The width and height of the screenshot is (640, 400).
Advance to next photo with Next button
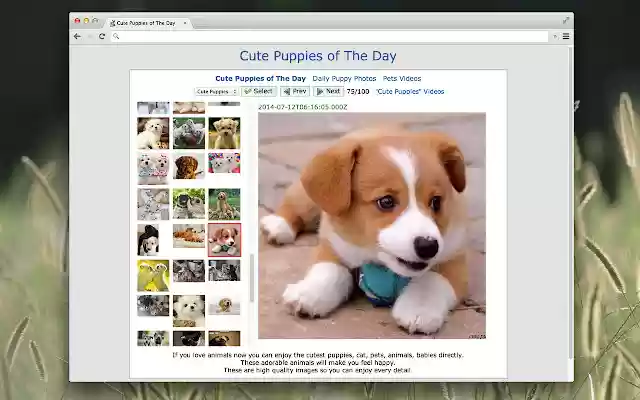(328, 91)
